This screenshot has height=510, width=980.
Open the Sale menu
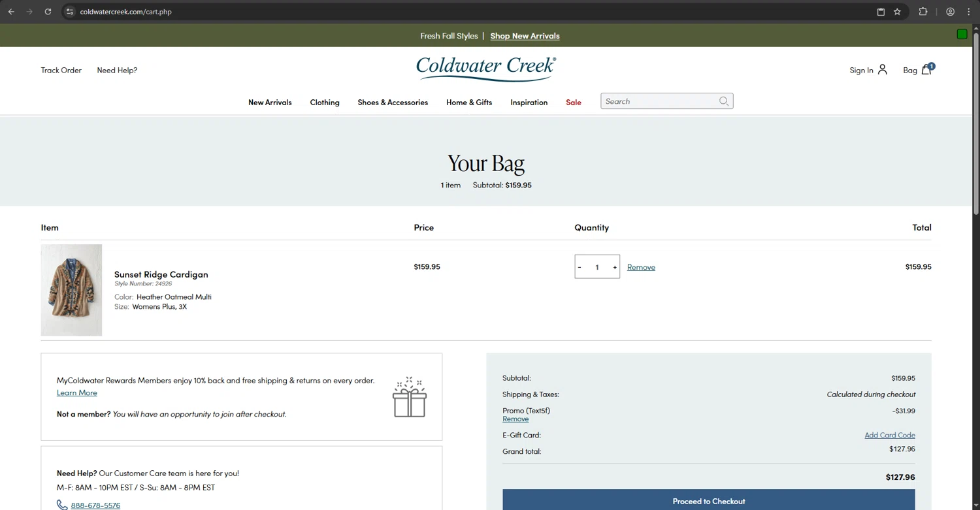coord(574,103)
